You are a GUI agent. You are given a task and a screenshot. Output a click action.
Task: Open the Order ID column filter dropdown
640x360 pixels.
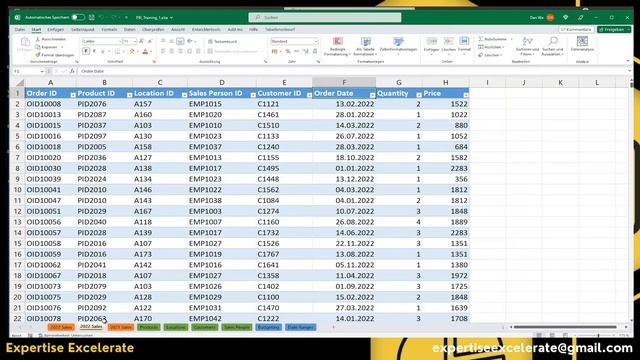pyautogui.click(x=73, y=95)
